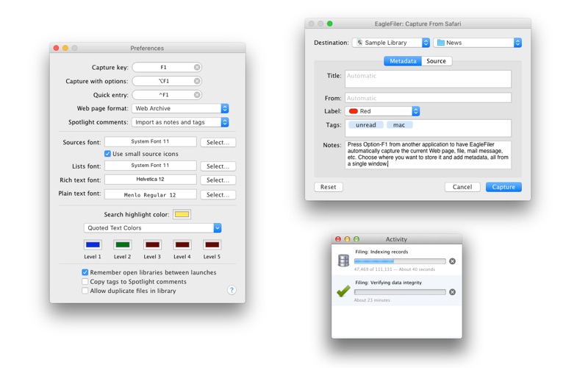Image resolution: width=588 pixels, height=368 pixels.
Task: Open the Label Red dropdown
Action: tap(382, 111)
